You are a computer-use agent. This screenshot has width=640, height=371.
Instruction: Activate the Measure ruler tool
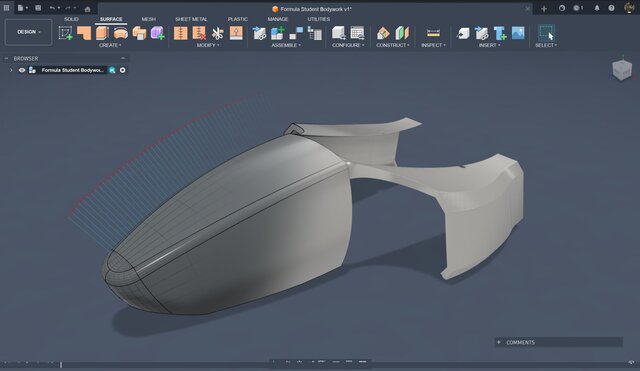433,33
